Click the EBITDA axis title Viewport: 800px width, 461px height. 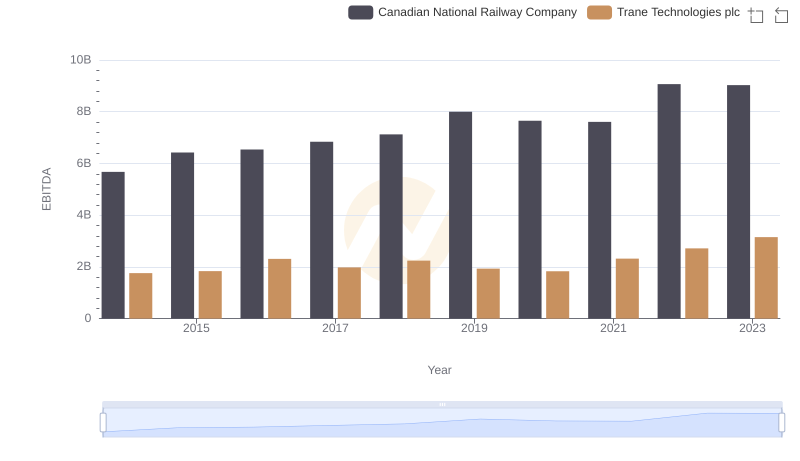(x=46, y=189)
